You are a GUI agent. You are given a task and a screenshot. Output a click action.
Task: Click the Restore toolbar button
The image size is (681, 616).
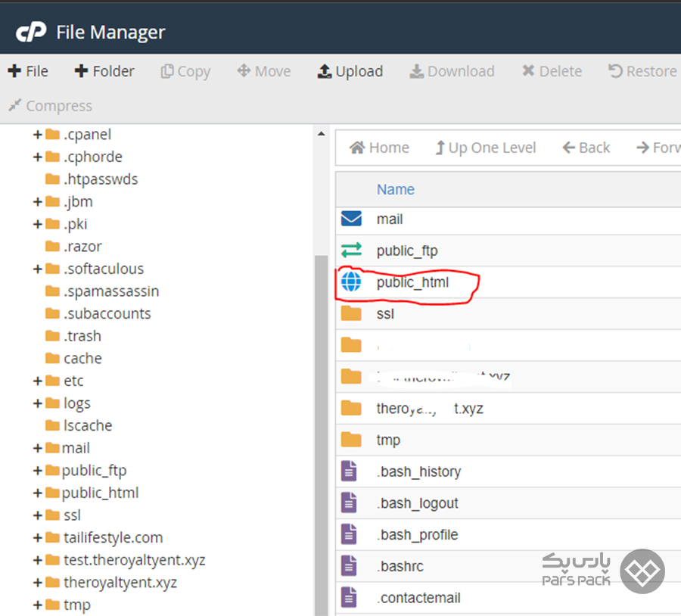point(642,71)
